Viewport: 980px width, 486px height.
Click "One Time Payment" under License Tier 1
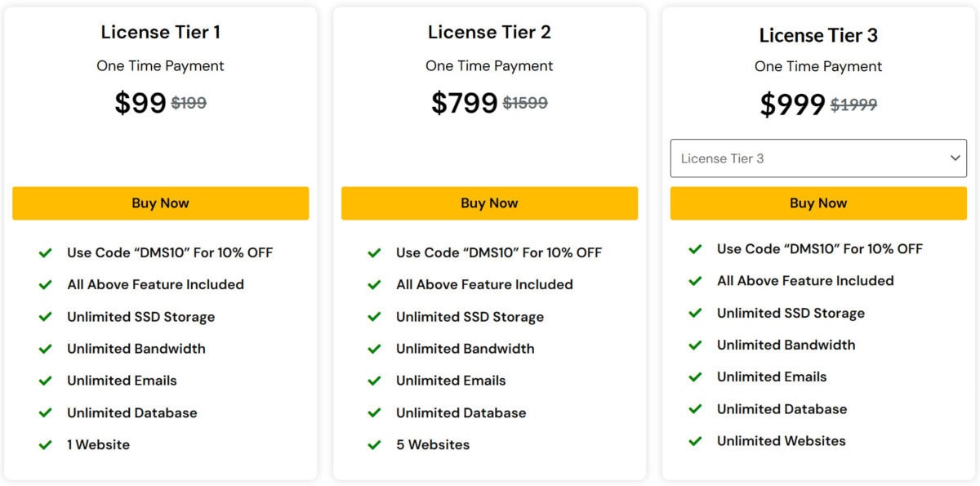(x=160, y=66)
